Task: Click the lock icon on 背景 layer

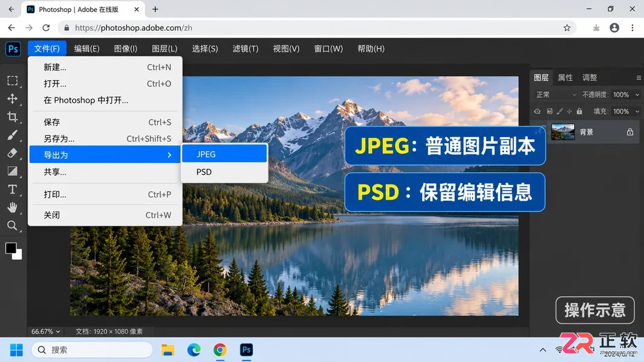Action: [629, 132]
